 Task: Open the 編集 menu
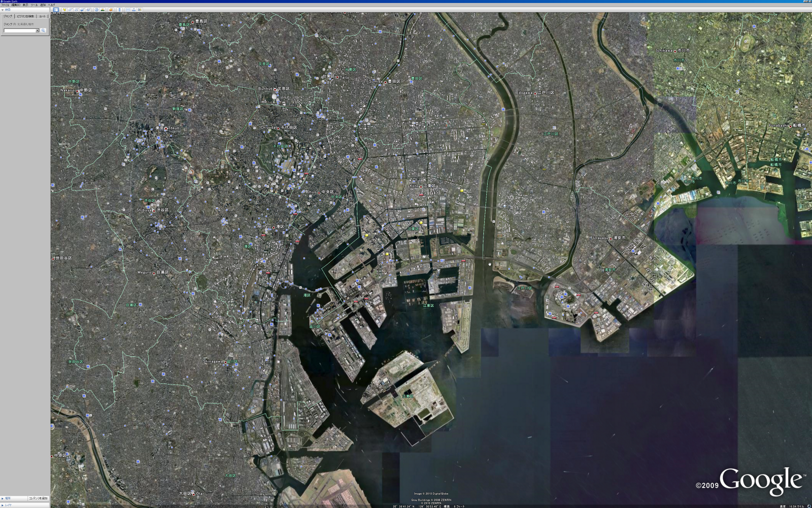click(x=16, y=5)
